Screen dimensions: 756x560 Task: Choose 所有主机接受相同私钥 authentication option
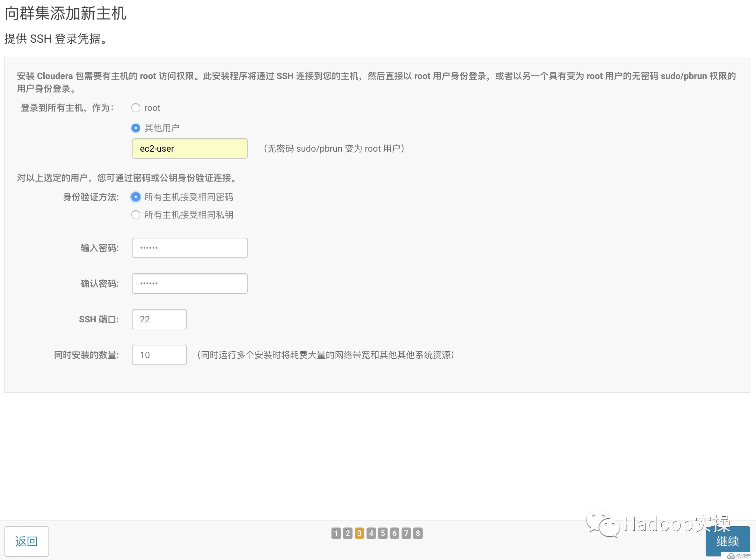pos(136,215)
